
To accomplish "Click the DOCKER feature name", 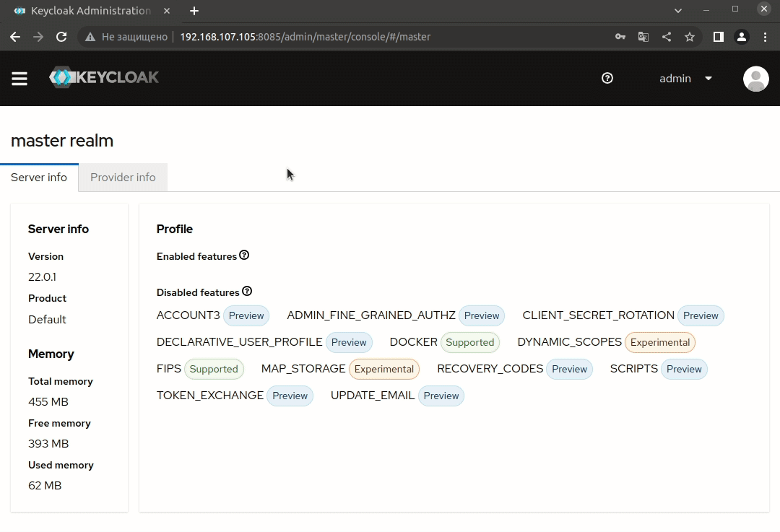I will point(413,342).
